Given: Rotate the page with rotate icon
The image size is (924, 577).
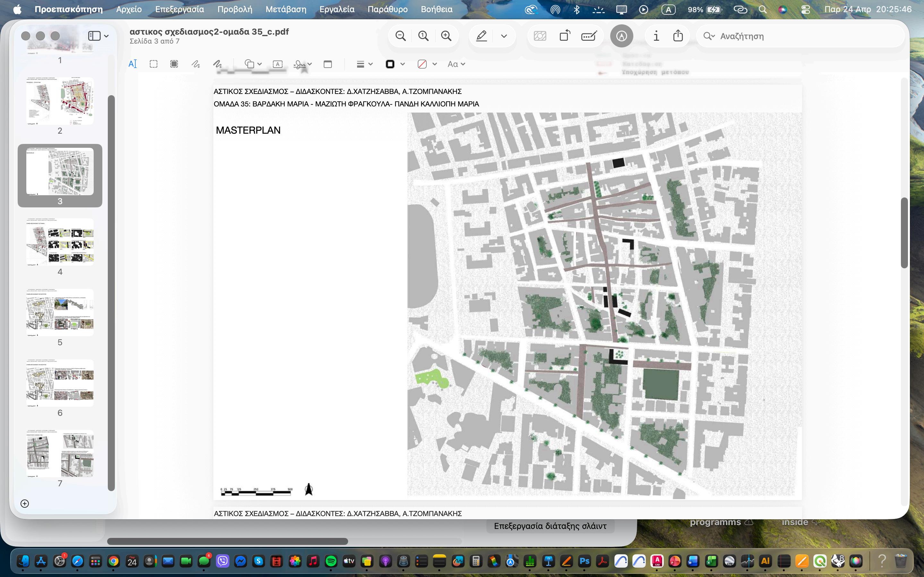Looking at the screenshot, I should point(565,36).
